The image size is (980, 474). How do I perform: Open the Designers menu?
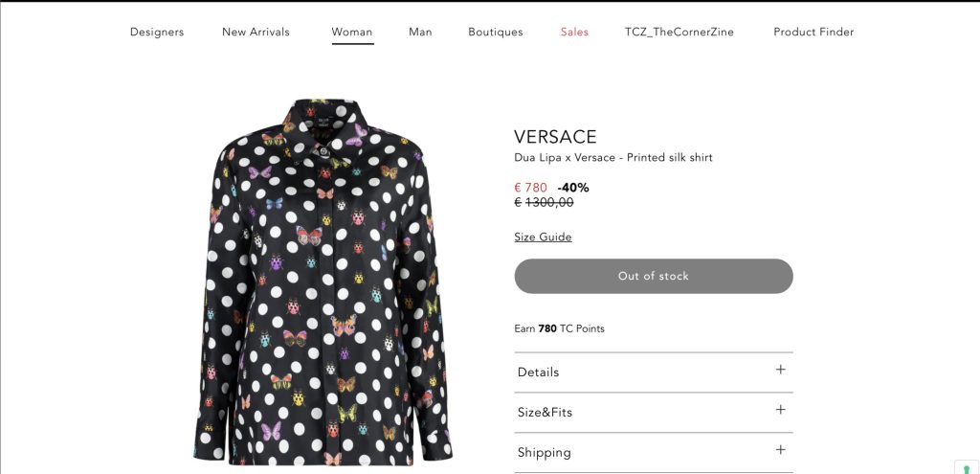coord(157,32)
